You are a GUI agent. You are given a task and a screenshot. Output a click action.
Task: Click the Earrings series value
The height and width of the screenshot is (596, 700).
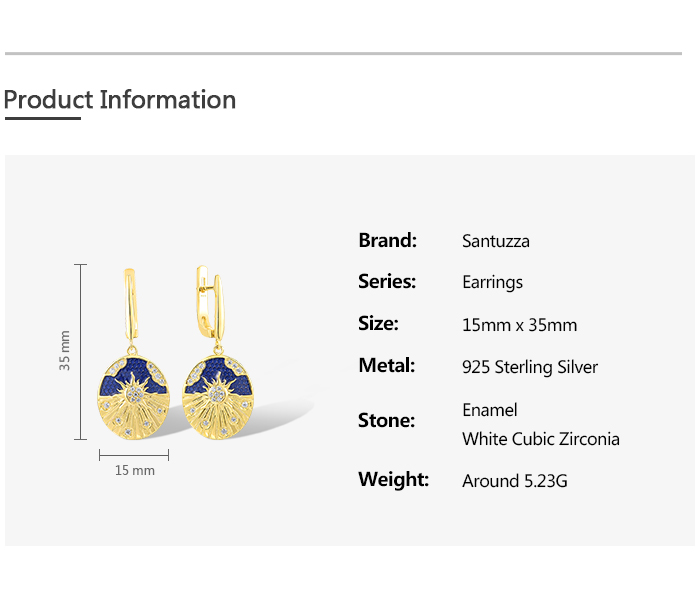pos(492,283)
